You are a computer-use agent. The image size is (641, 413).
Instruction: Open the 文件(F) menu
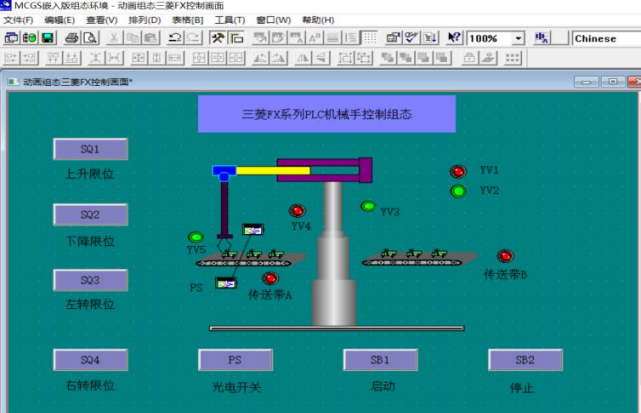[18, 20]
